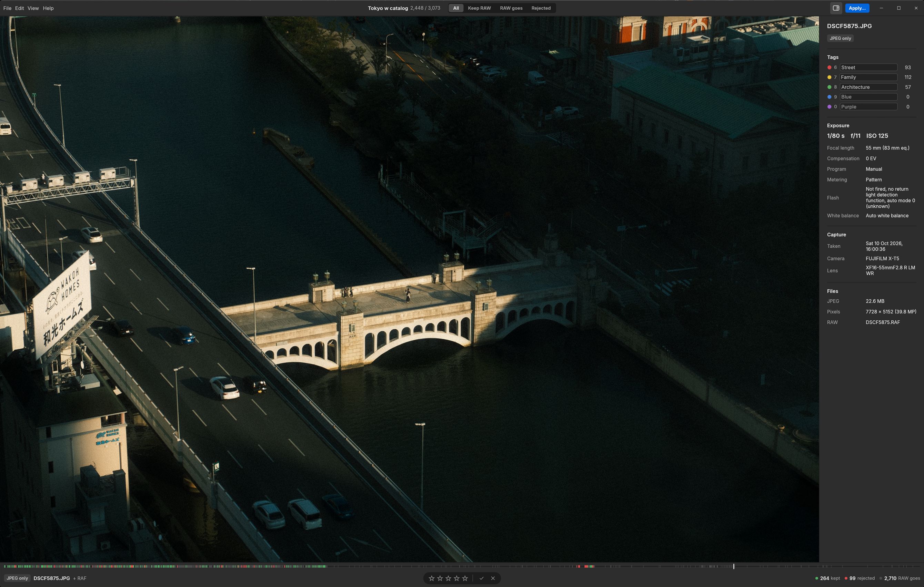Reject photo with the X icon

click(493, 578)
